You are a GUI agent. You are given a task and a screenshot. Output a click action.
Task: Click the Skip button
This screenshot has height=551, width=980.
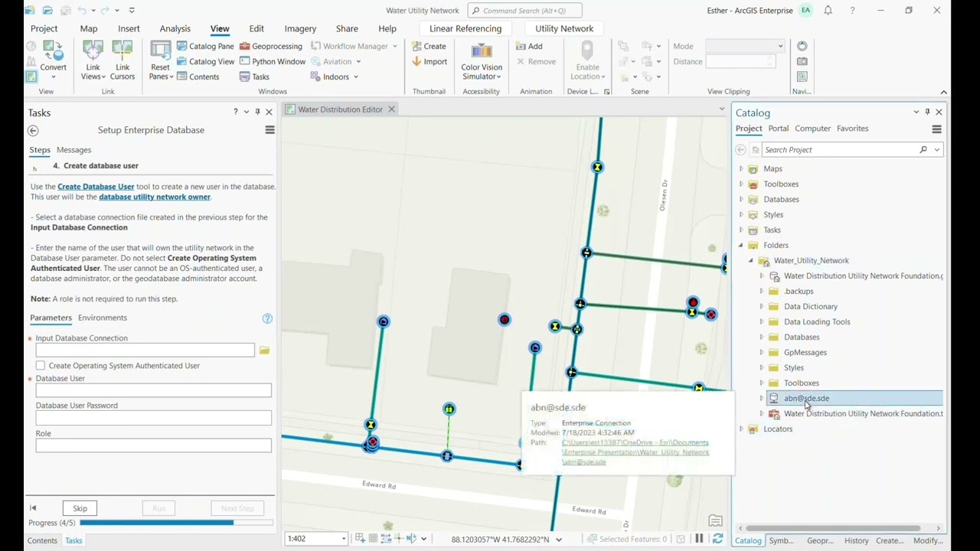click(80, 508)
